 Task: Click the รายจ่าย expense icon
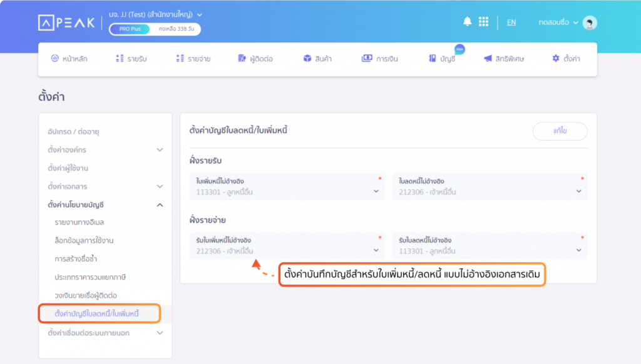(x=180, y=58)
